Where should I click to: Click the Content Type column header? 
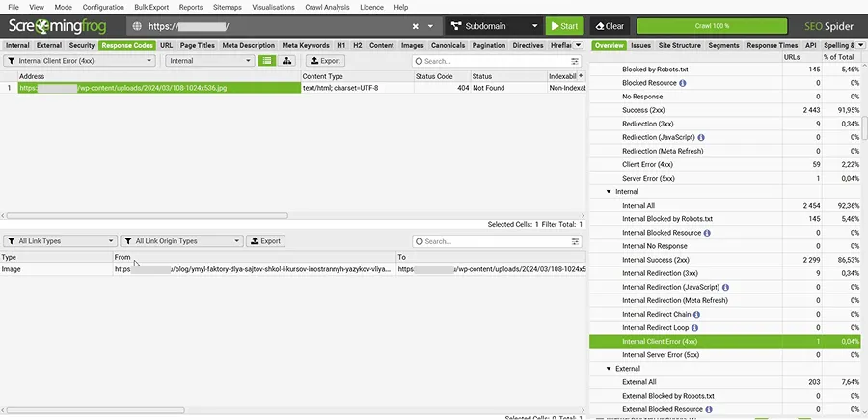357,76
